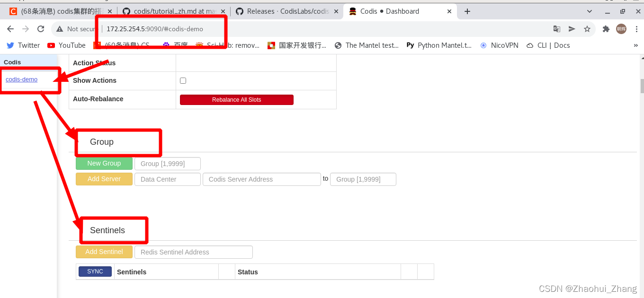Open the 朝辉 profile avatar
Screen dimensions: 644x298
pyautogui.click(x=621, y=29)
